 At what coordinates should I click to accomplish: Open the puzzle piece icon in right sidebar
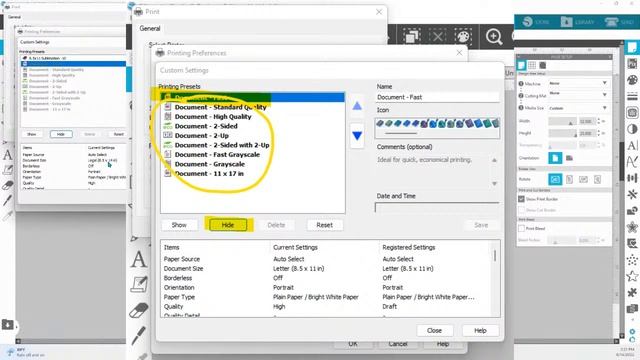(632, 292)
